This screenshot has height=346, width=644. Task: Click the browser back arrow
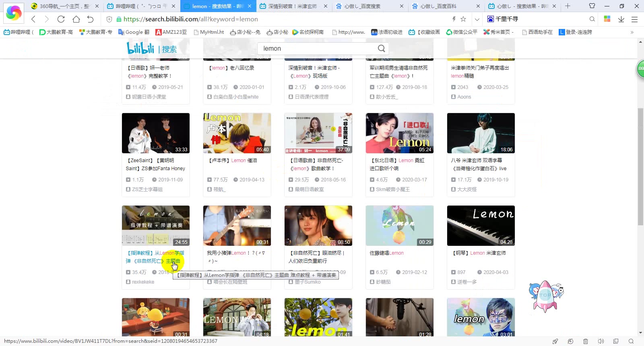33,19
